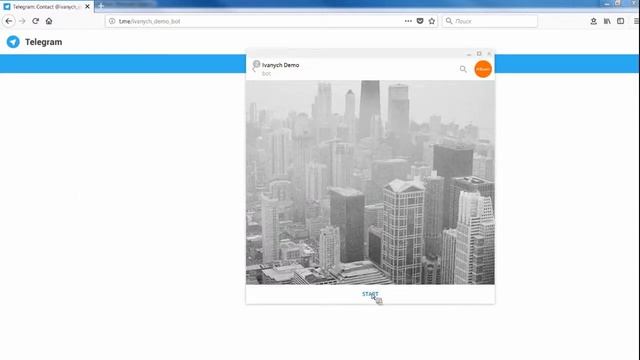Viewport: 640px width, 360px height.
Task: Toggle the Firefox sidebar icon
Action: tap(620, 21)
